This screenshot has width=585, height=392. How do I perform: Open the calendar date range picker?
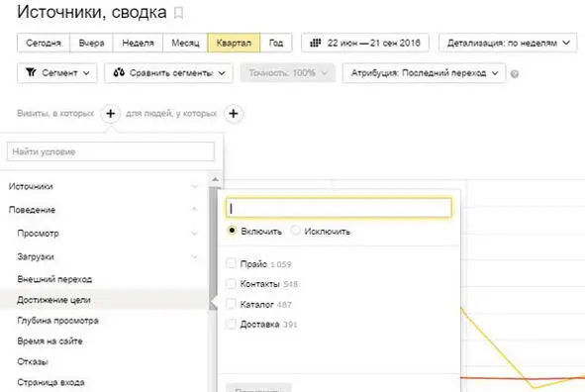pyautogui.click(x=365, y=43)
